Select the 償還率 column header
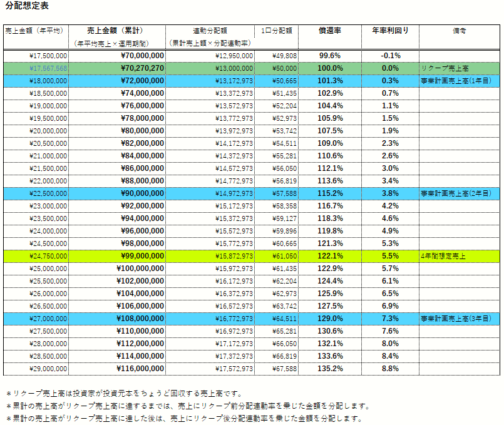Viewport: 504px width, 425px height. point(330,30)
